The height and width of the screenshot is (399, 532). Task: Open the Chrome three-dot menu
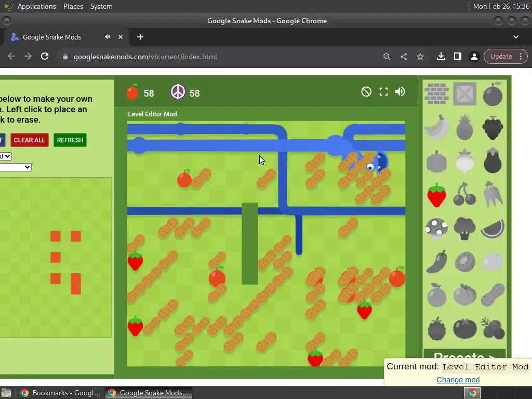[x=521, y=56]
